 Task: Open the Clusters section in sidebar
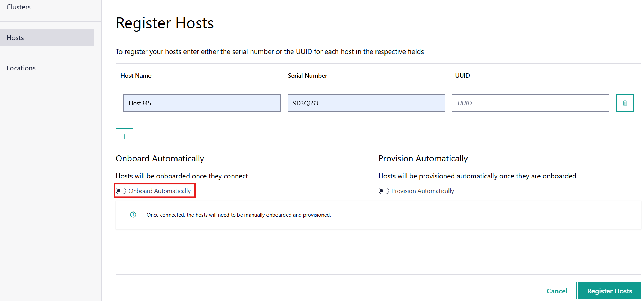coord(19,7)
